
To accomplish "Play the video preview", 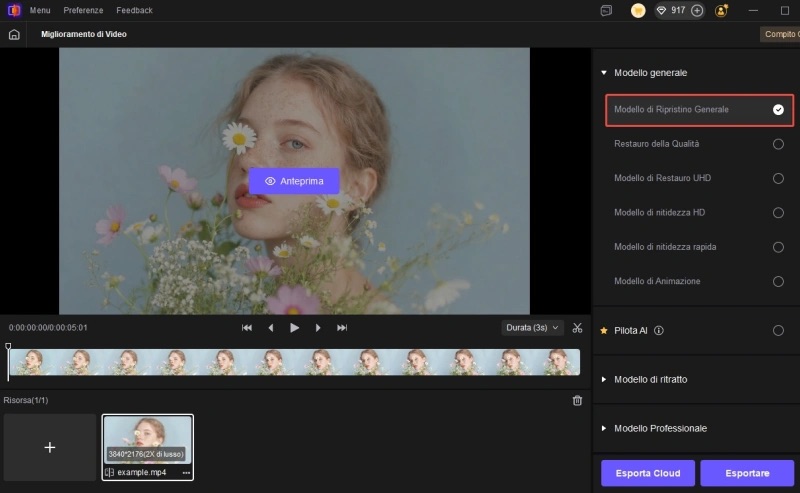I will click(294, 328).
